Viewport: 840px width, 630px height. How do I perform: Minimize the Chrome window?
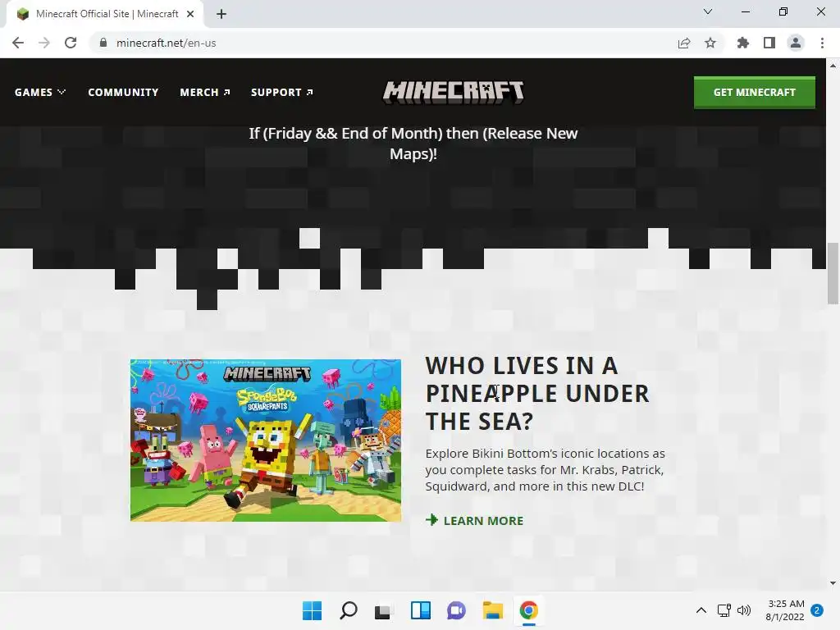pyautogui.click(x=746, y=11)
